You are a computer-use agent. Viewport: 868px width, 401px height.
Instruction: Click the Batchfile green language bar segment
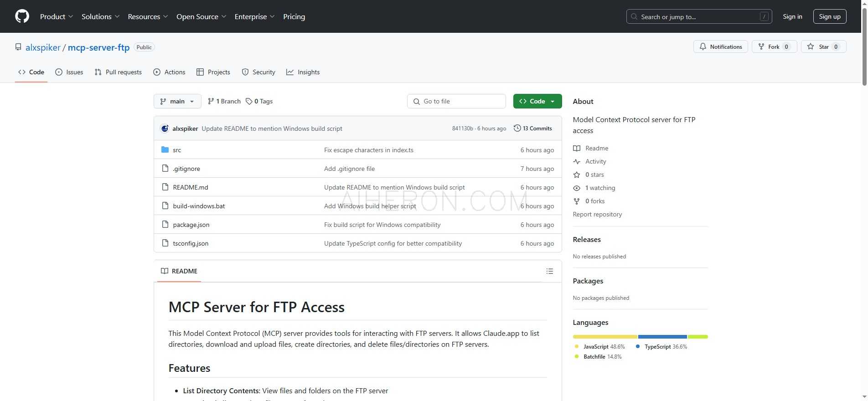[698, 337]
